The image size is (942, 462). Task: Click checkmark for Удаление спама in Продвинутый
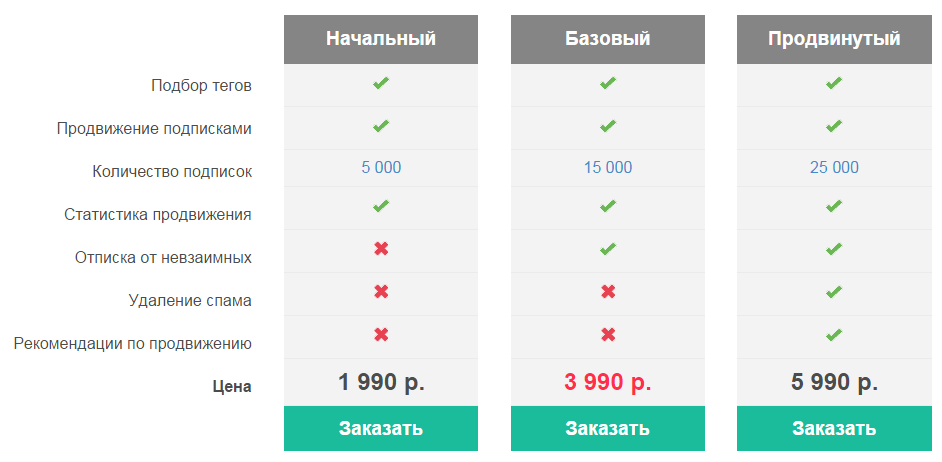(834, 292)
